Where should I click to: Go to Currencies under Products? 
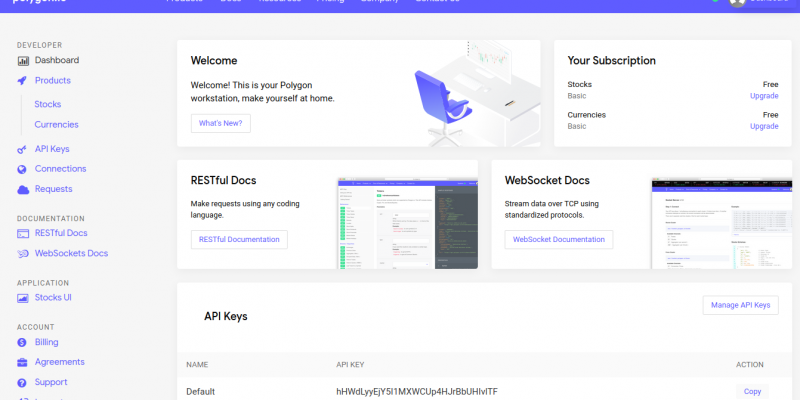[x=56, y=124]
